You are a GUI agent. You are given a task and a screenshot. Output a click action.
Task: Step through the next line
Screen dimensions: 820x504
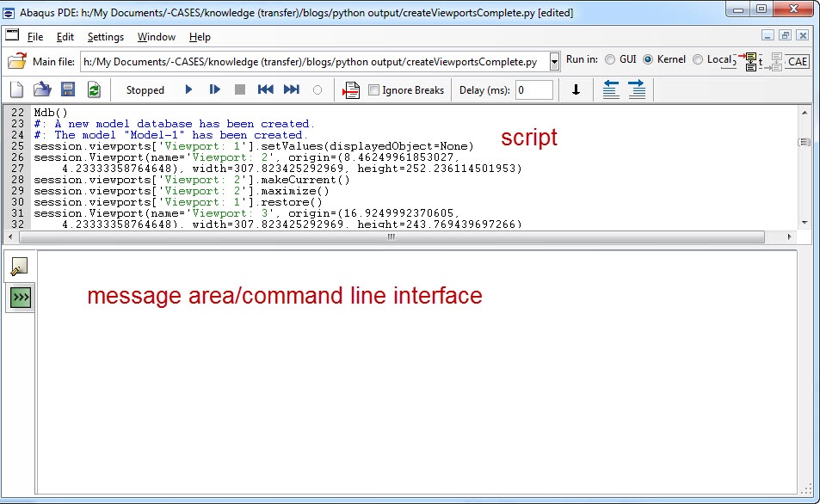coord(214,89)
